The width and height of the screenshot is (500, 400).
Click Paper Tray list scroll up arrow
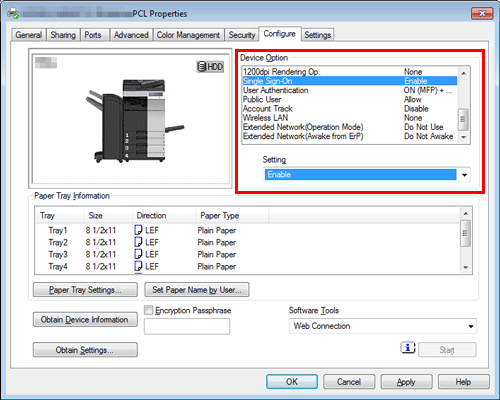[x=466, y=213]
